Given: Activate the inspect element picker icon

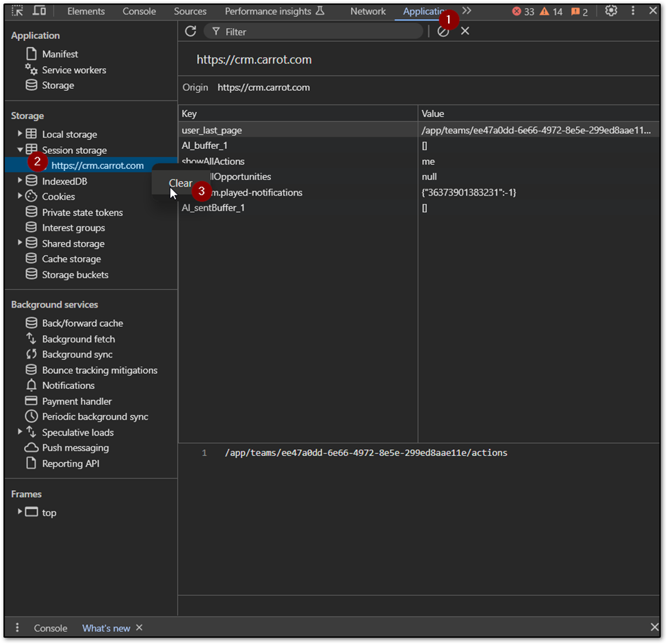Looking at the screenshot, I should [x=17, y=11].
